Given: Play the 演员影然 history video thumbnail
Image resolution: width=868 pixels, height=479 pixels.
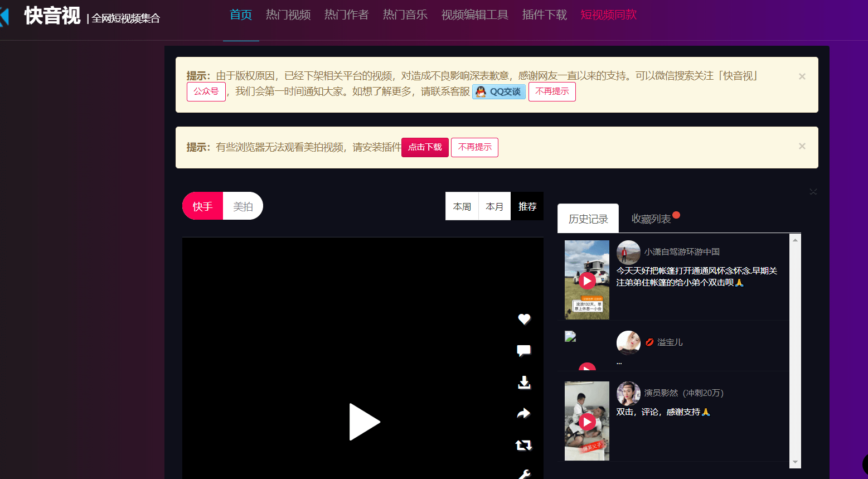Looking at the screenshot, I should 587,421.
